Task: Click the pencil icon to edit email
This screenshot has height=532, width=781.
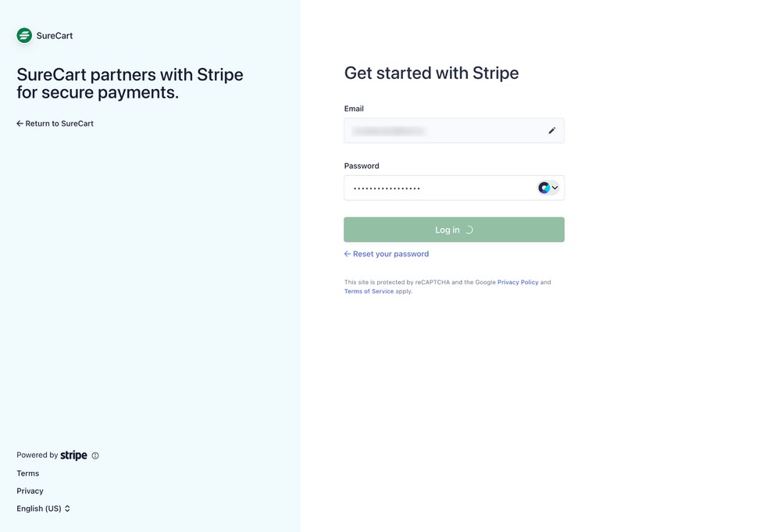Action: click(551, 130)
